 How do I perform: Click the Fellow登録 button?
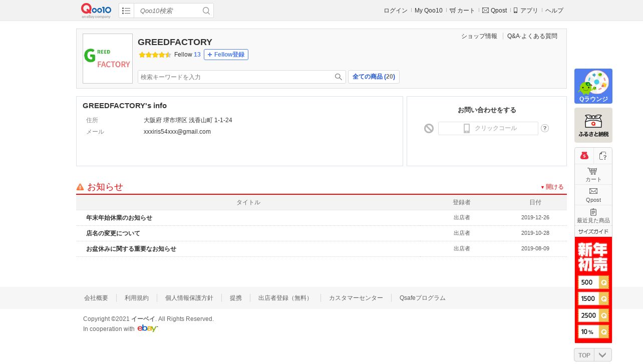tap(226, 55)
